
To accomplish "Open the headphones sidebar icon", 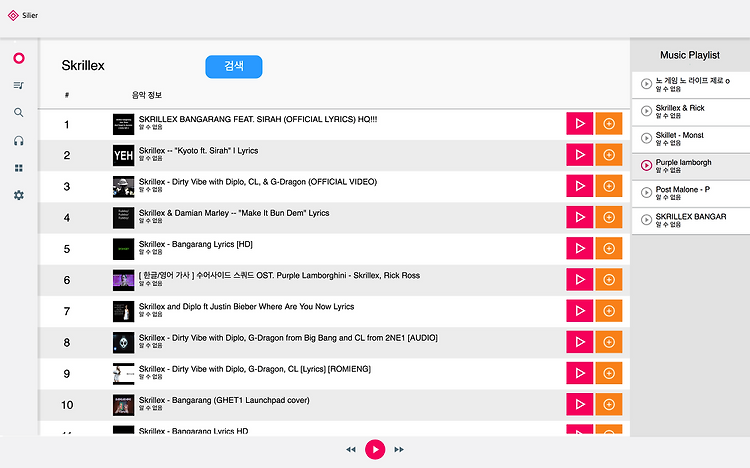I will click(19, 141).
